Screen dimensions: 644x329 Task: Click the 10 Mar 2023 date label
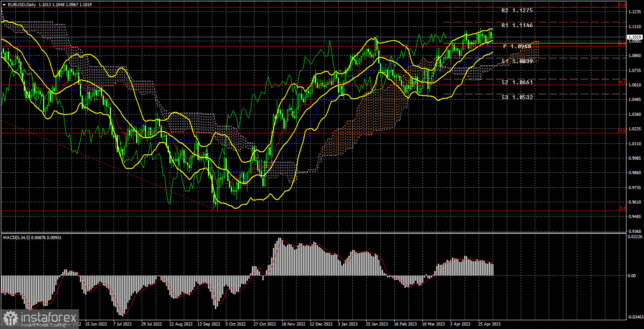click(x=434, y=324)
